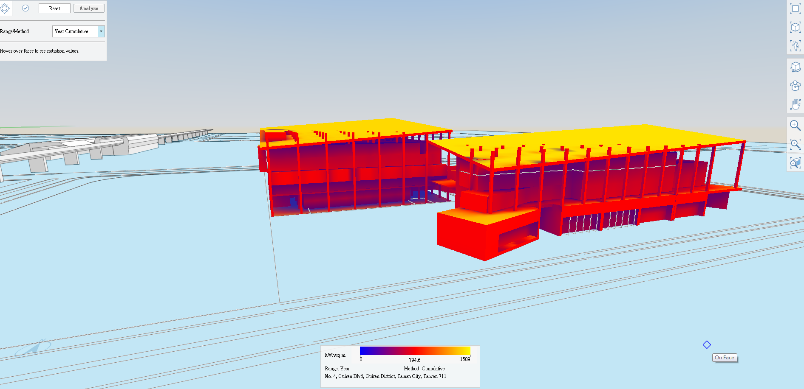
Task: Select the pan hand tool
Action: tap(795, 104)
